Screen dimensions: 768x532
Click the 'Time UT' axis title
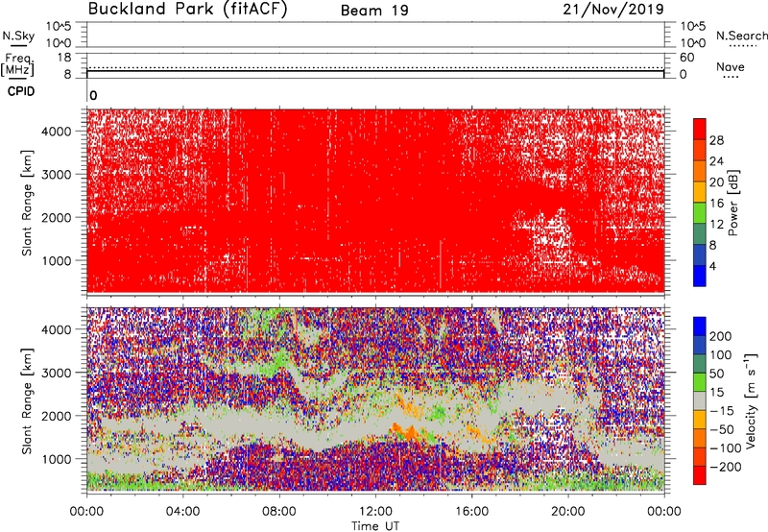(x=375, y=526)
